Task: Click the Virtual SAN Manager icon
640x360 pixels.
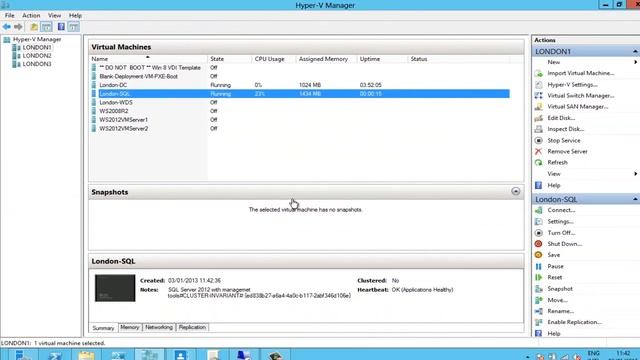Action: pos(539,107)
